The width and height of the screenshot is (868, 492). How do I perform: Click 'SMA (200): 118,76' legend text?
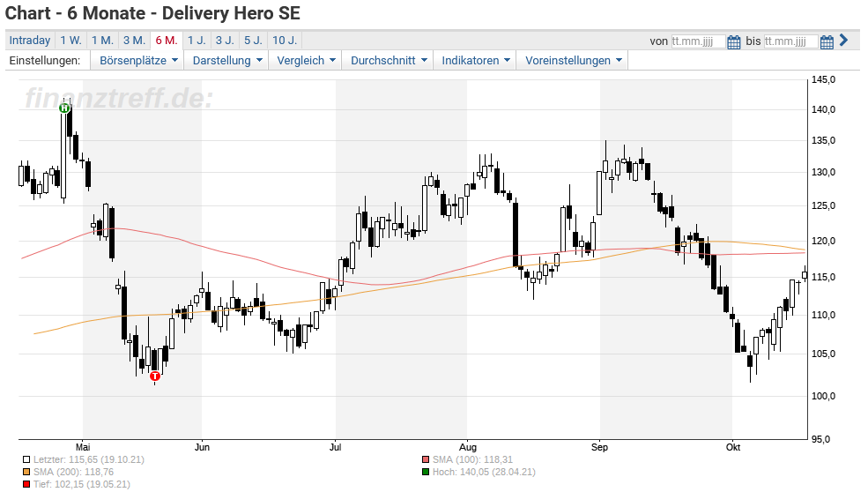[73, 472]
